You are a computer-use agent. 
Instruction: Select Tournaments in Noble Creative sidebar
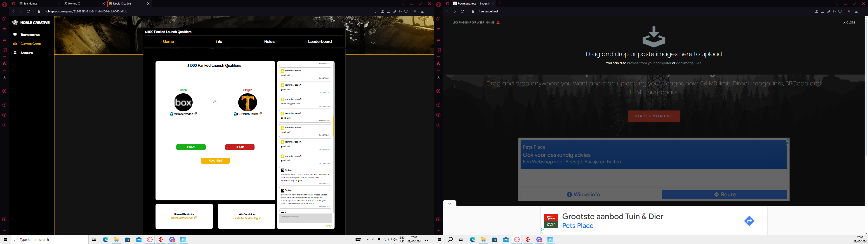pos(30,35)
